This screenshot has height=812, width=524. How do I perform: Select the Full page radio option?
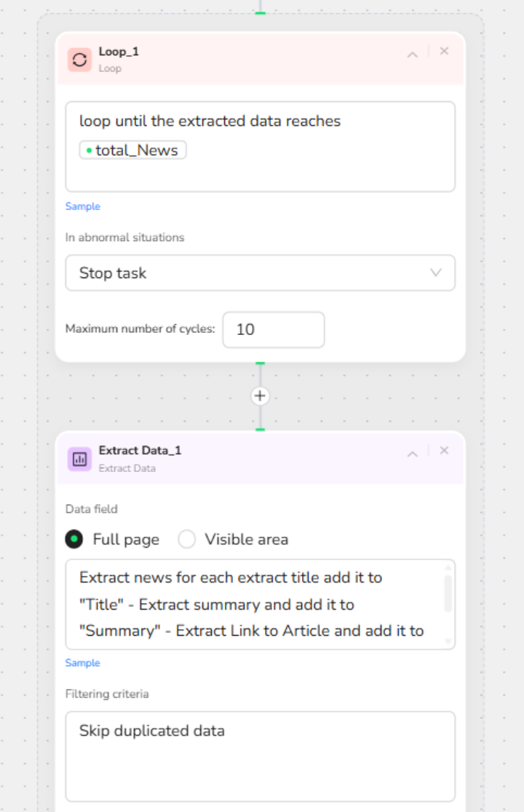(x=74, y=539)
